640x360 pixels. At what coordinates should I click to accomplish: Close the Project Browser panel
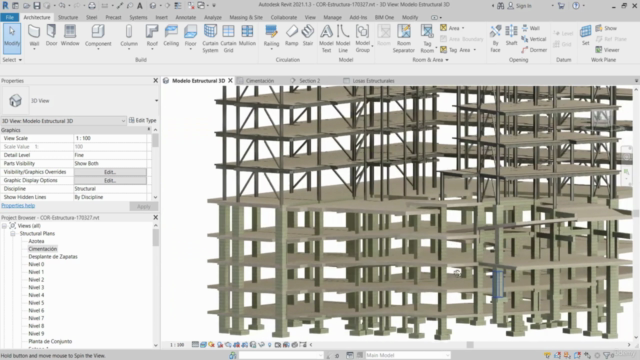pos(156,218)
